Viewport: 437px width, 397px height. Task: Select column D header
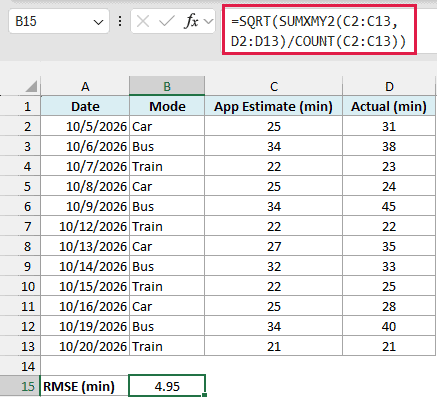pos(389,86)
